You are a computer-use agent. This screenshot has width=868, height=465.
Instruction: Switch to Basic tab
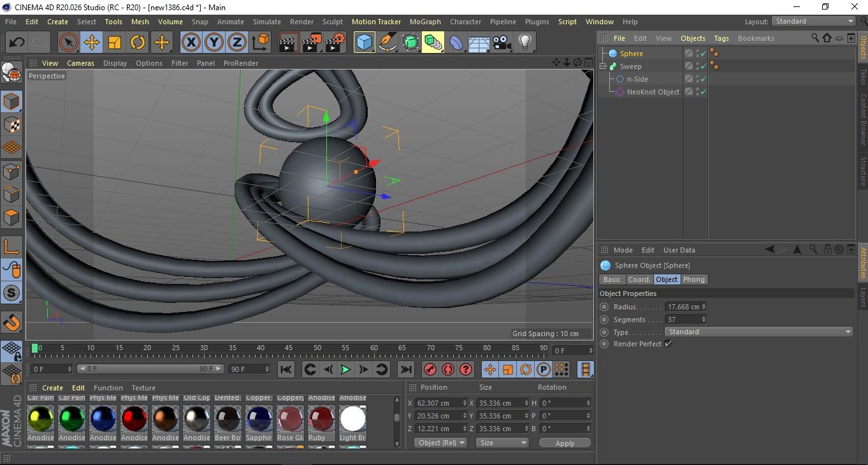coord(612,279)
